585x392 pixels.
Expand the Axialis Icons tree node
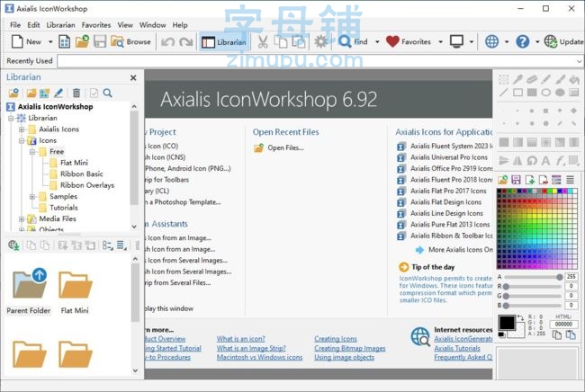[x=22, y=129]
